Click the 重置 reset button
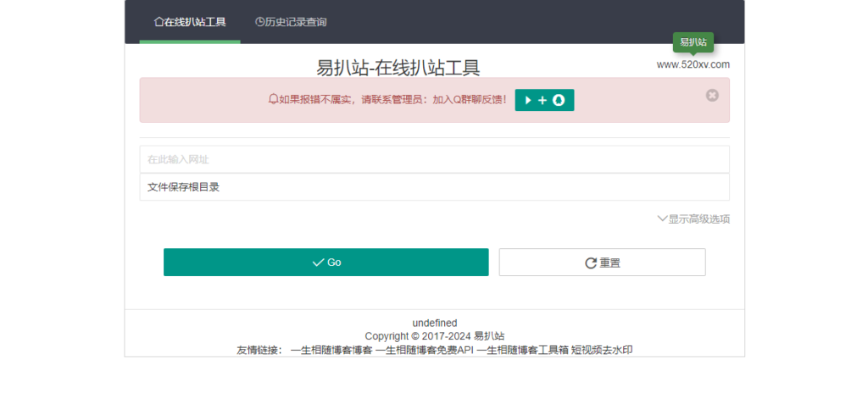Image resolution: width=868 pixels, height=409 pixels. (x=603, y=262)
